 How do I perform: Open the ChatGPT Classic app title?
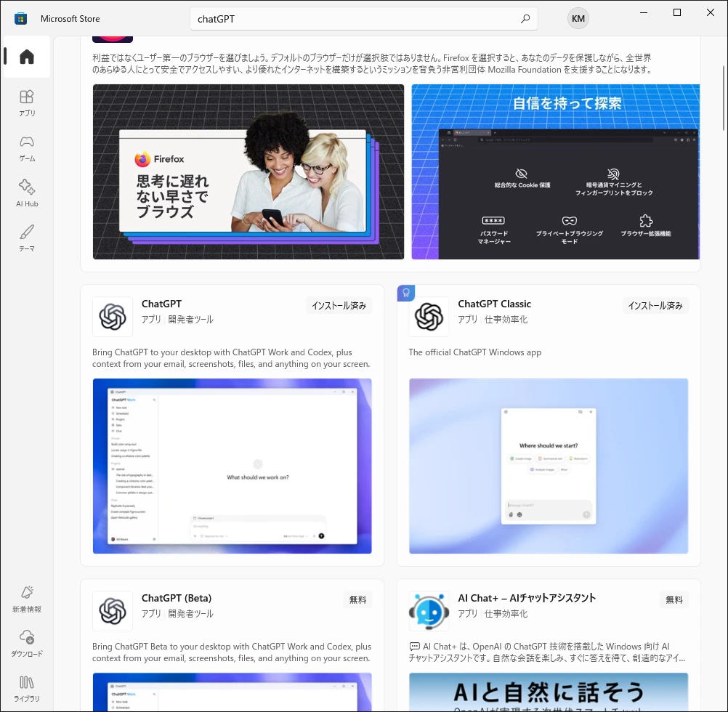pyautogui.click(x=495, y=304)
